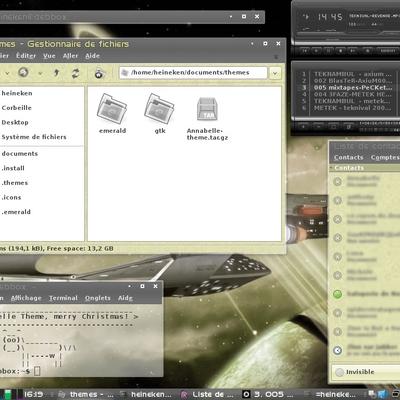Open the Affichage menu in terminal

tap(26, 298)
